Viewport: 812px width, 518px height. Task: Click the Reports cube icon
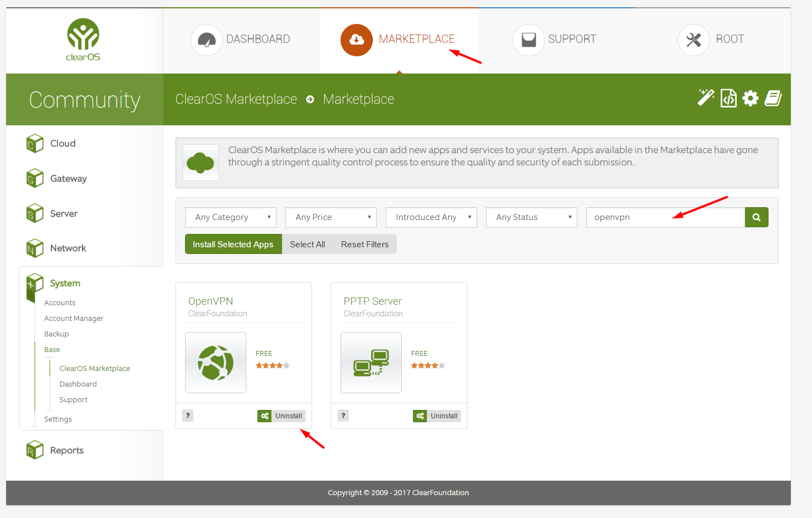point(35,450)
